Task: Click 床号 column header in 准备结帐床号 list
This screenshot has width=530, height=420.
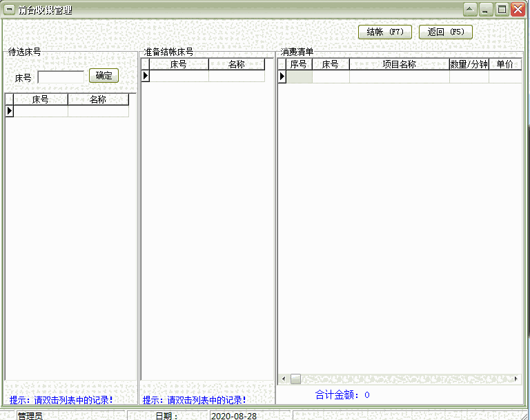Action: pyautogui.click(x=179, y=64)
